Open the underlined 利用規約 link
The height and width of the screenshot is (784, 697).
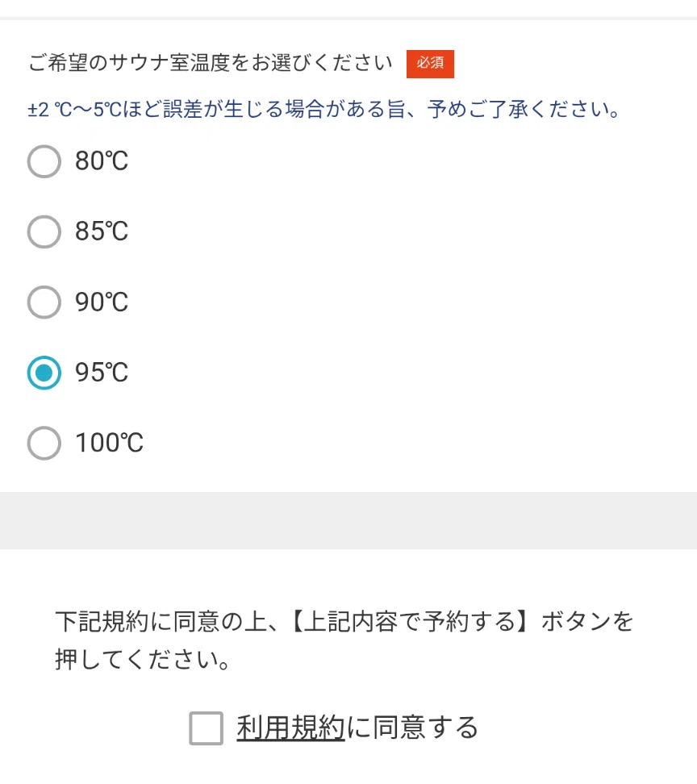coord(290,728)
